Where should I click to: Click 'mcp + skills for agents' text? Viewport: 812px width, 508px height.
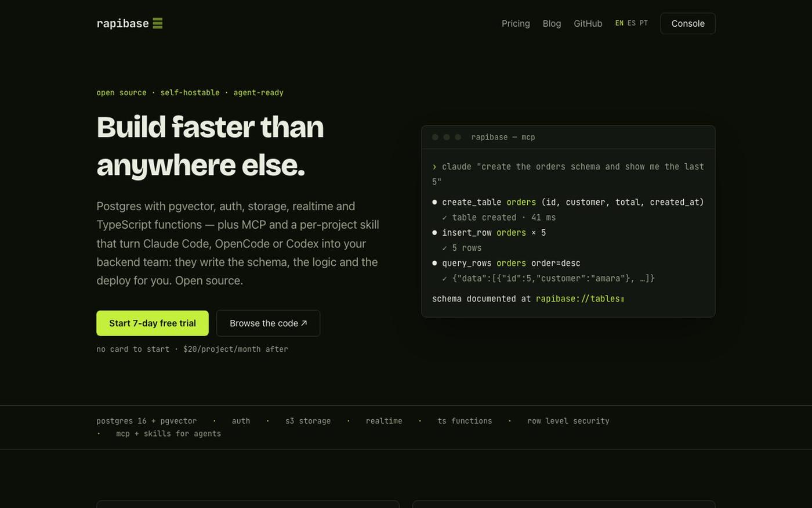168,434
